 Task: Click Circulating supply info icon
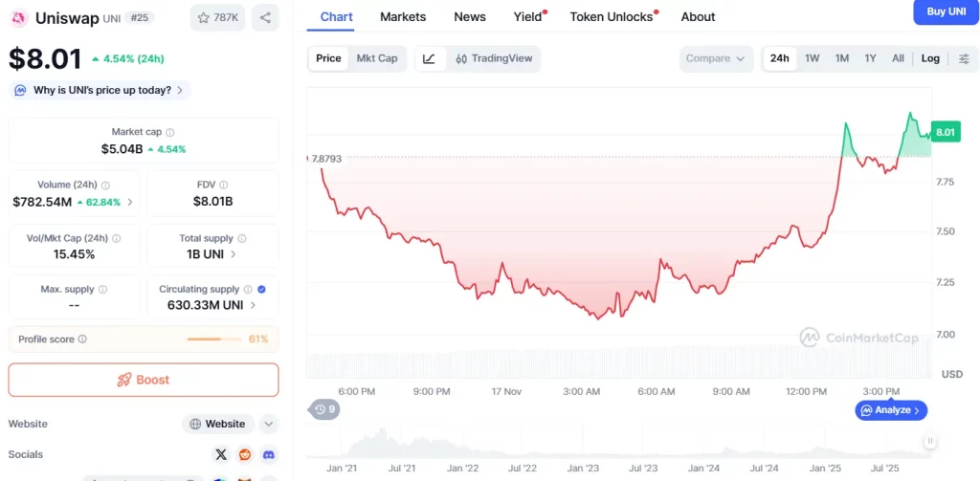click(x=248, y=290)
